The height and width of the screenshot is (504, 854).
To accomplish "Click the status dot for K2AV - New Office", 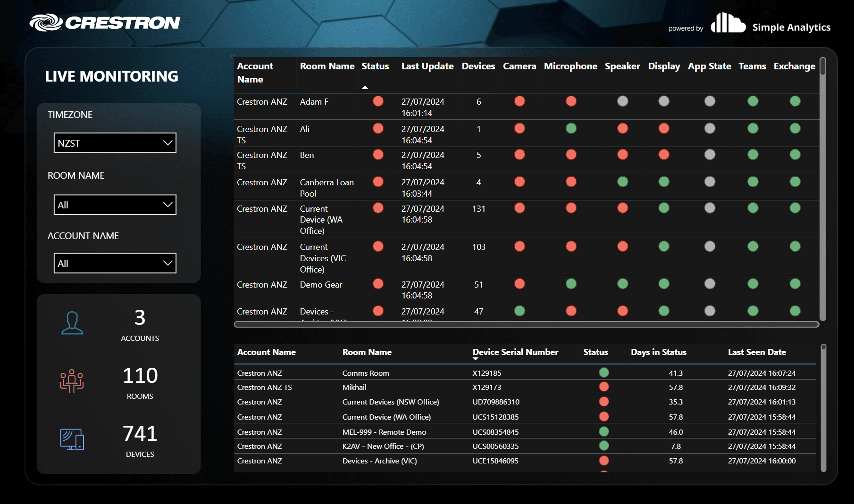I will click(603, 446).
